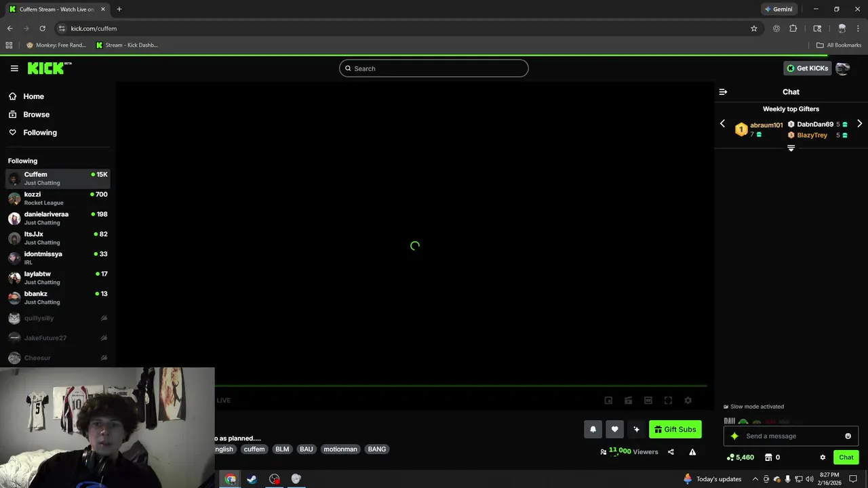Open chat settings gear
The image size is (868, 488).
pyautogui.click(x=823, y=457)
